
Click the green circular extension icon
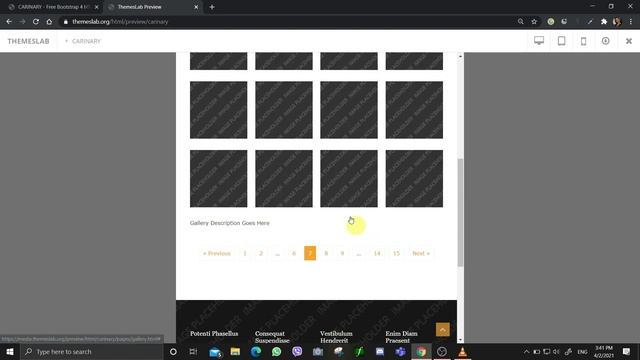pos(551,22)
